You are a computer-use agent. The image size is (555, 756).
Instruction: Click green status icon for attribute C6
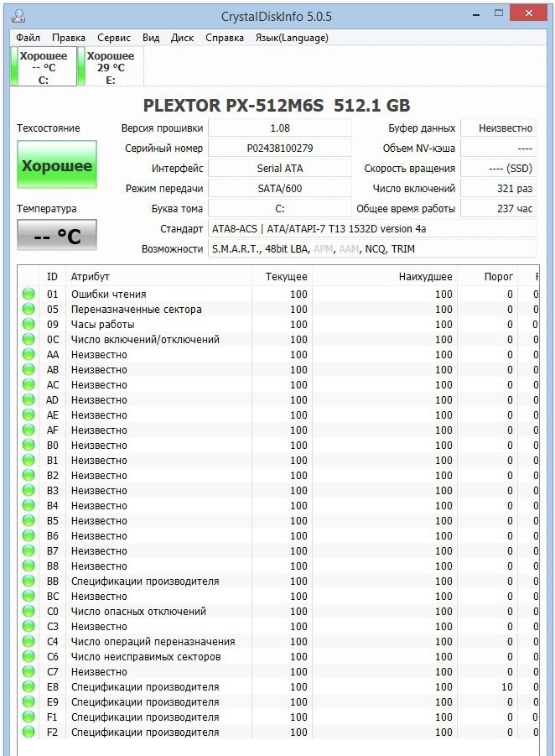[x=29, y=656]
